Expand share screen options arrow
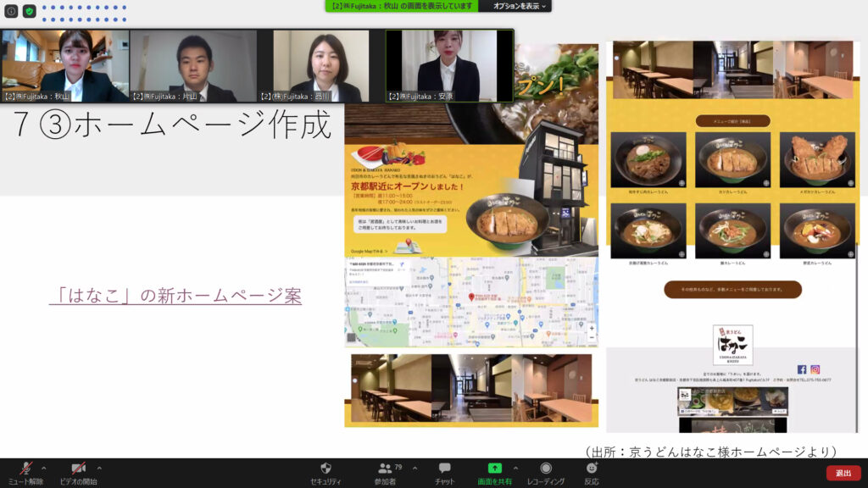868x488 pixels. click(x=516, y=469)
